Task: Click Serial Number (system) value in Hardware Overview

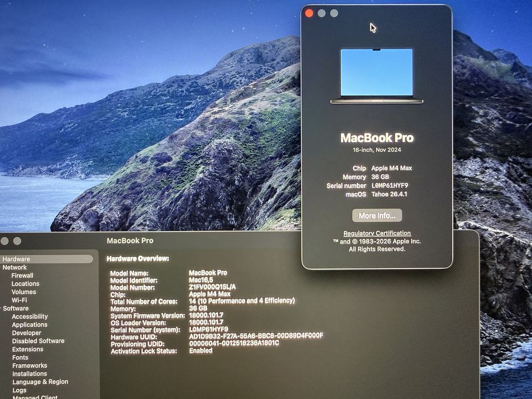Action: (209, 329)
